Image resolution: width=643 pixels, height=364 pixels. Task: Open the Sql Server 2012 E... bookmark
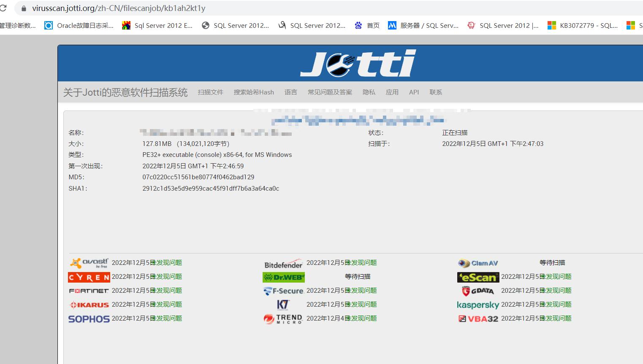(x=157, y=25)
